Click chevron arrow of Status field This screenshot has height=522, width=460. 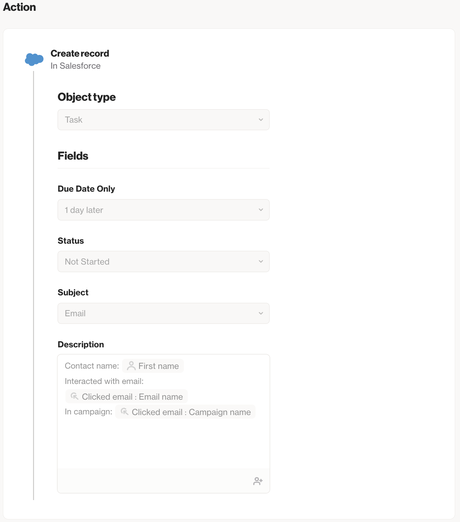261,262
